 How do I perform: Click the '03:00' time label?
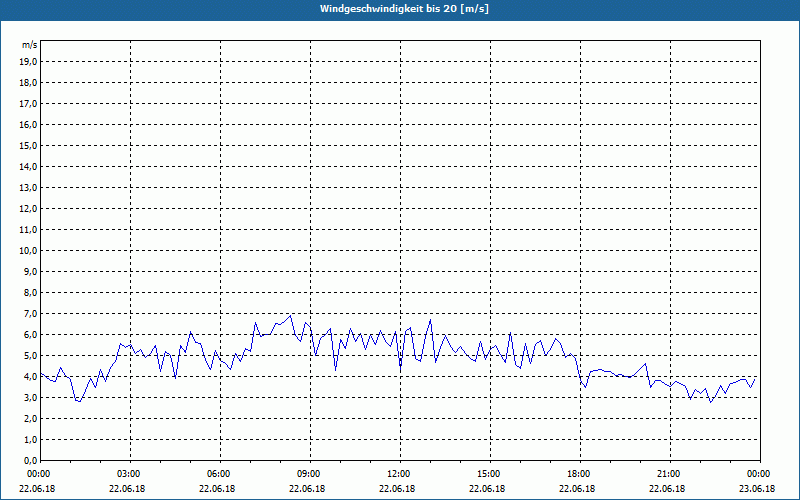pyautogui.click(x=129, y=474)
